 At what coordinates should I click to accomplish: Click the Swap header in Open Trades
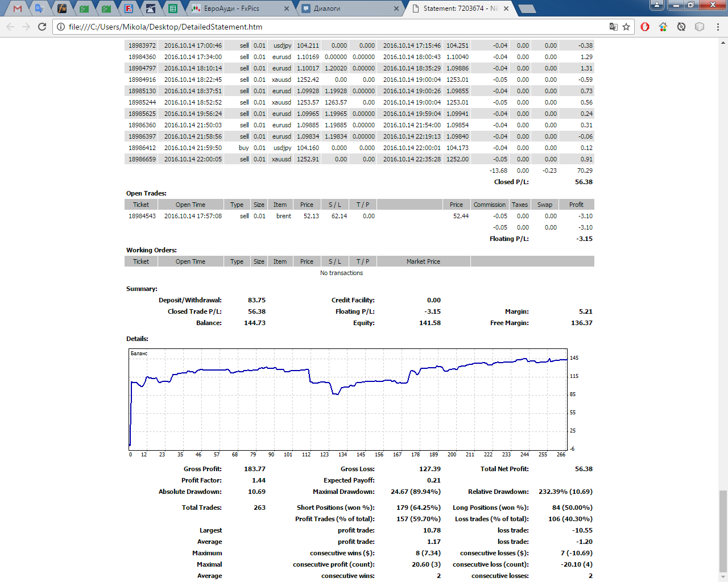click(x=545, y=205)
